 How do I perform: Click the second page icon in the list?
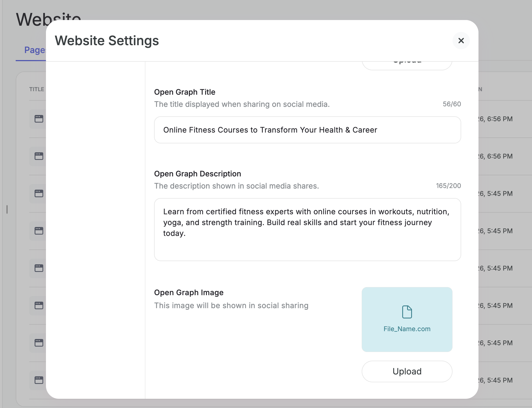[39, 156]
